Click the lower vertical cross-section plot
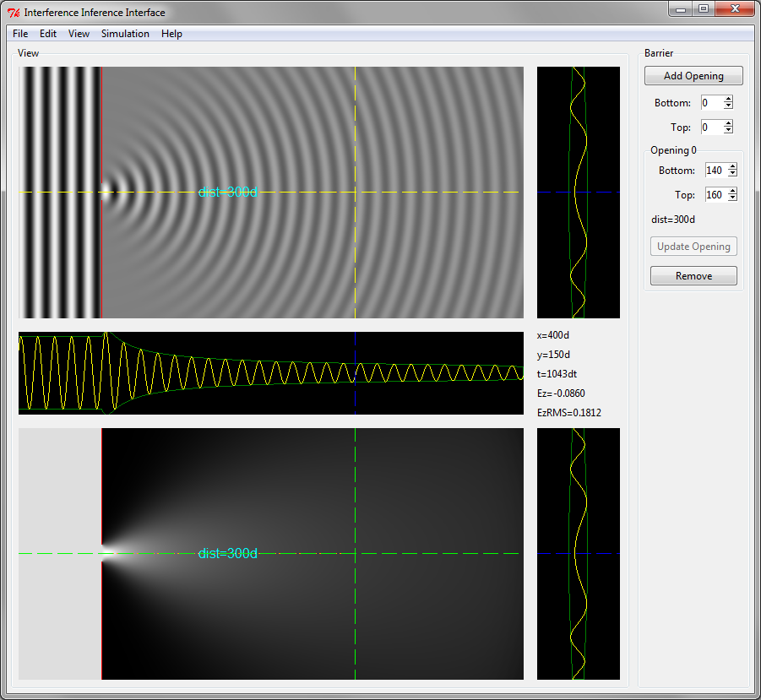This screenshot has height=700, width=761. point(578,554)
